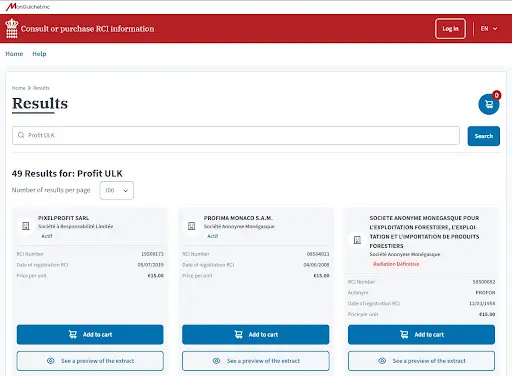Click Société à Responsabilité Limitée text

[x=75, y=226]
